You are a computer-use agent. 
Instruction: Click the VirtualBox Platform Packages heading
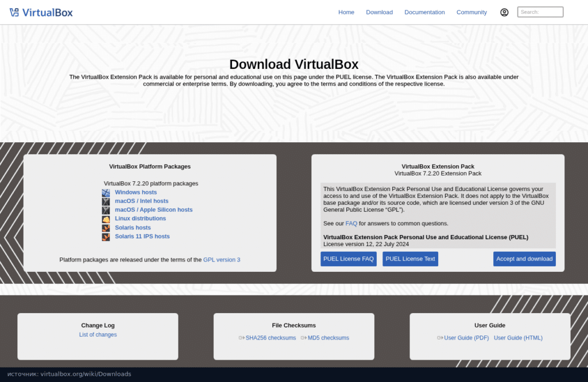(x=150, y=167)
